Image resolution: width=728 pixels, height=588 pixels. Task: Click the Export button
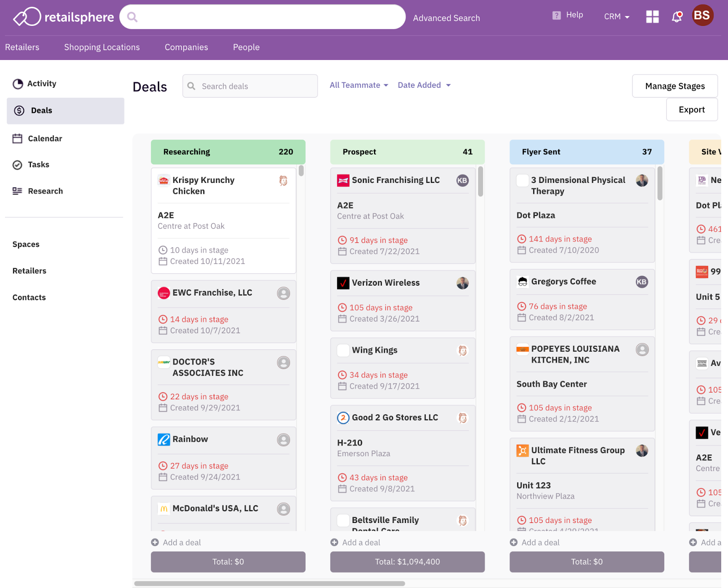[692, 110]
